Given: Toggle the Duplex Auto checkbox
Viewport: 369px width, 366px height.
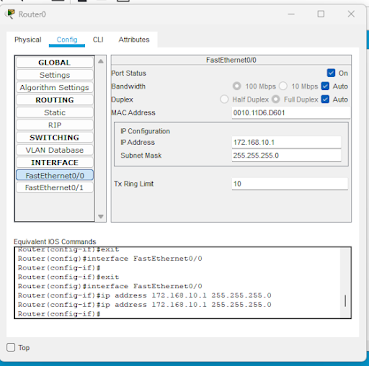Looking at the screenshot, I should [x=325, y=99].
